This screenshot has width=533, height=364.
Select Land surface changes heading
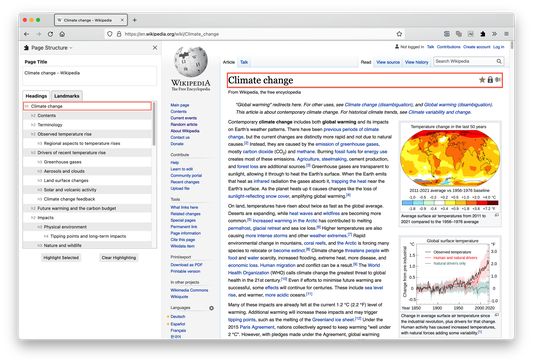87,180
